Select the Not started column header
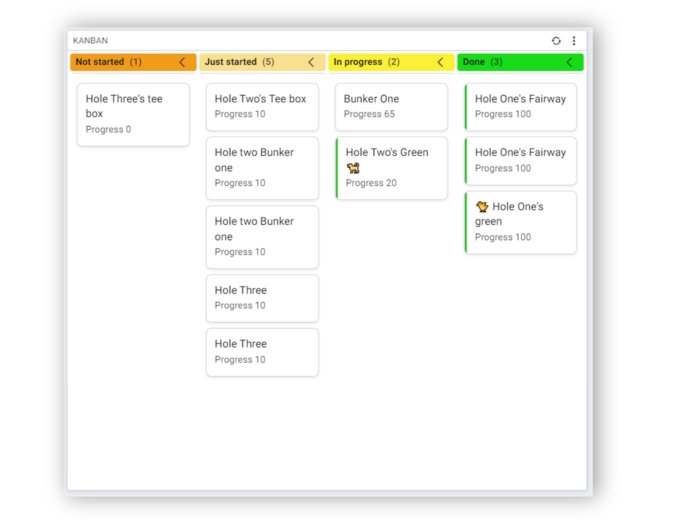The height and width of the screenshot is (524, 676). pyautogui.click(x=133, y=62)
